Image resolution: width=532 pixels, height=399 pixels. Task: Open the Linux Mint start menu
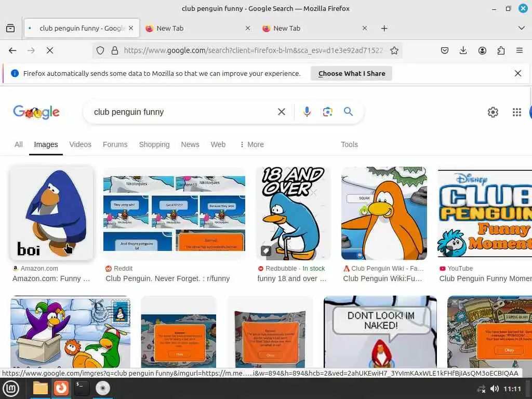point(11,389)
